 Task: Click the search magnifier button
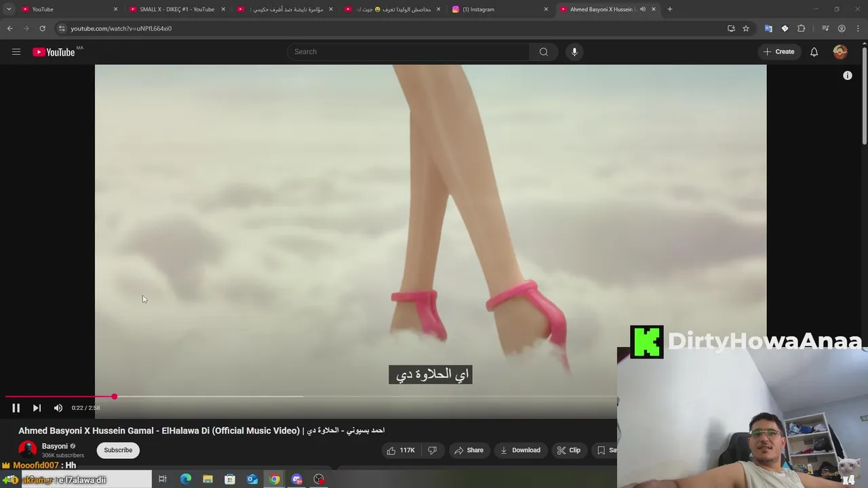tap(544, 52)
